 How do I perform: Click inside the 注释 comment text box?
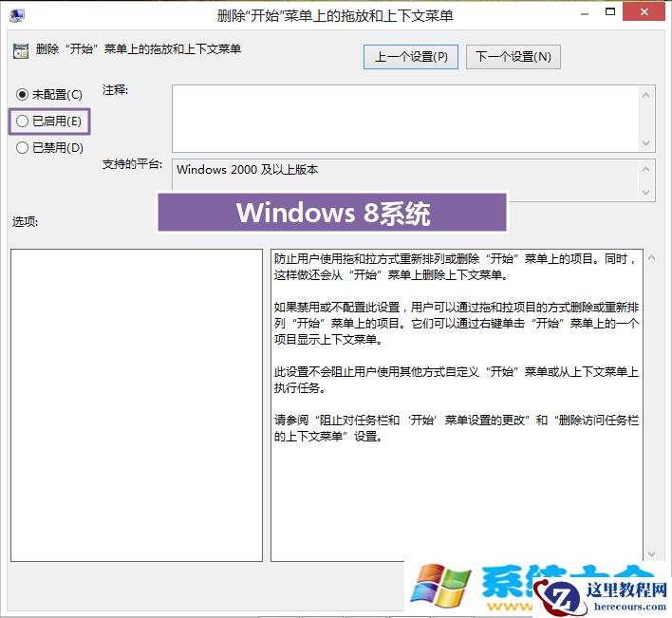click(x=405, y=119)
